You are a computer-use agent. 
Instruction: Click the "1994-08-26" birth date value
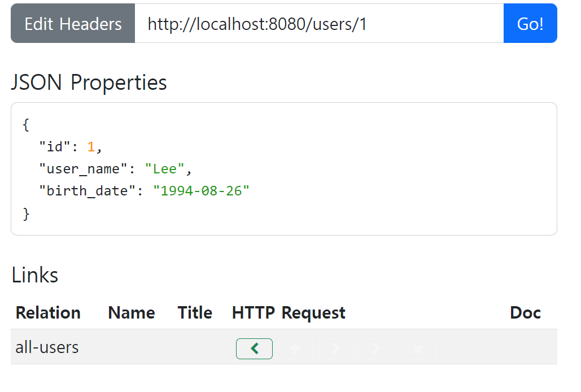click(x=202, y=191)
